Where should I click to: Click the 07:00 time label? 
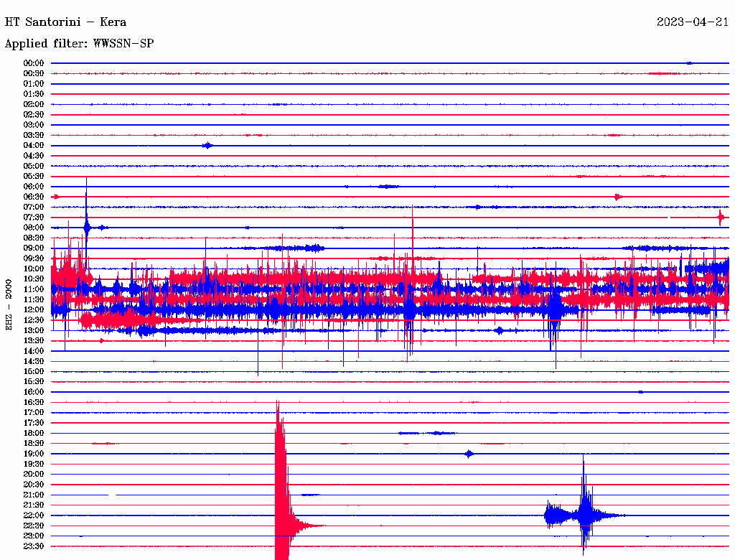[34, 207]
